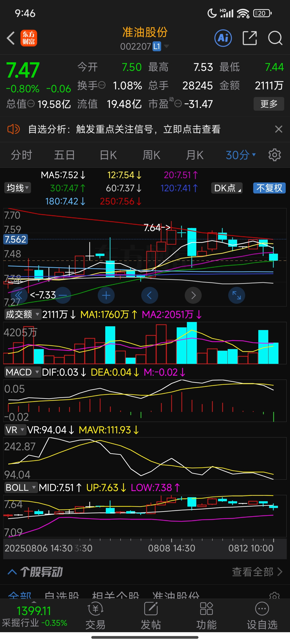This screenshot has width=290, height=644.
Task: Switch to 分时 chart tab
Action: pos(21,155)
